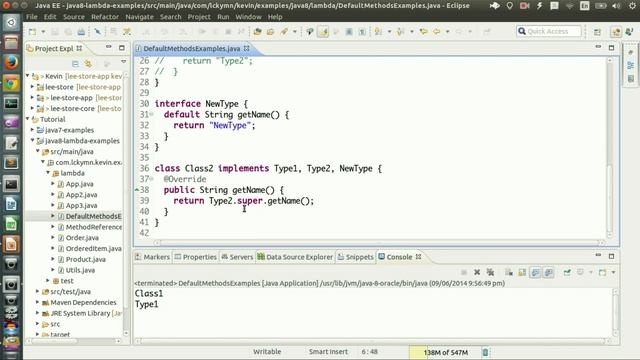Open Firefox from the Ubuntu launcher
The width and height of the screenshot is (640, 360).
click(x=11, y=63)
